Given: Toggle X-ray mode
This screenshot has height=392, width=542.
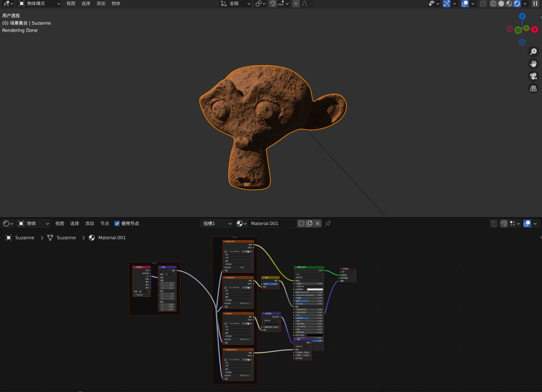Looking at the screenshot, I should tap(483, 4).
